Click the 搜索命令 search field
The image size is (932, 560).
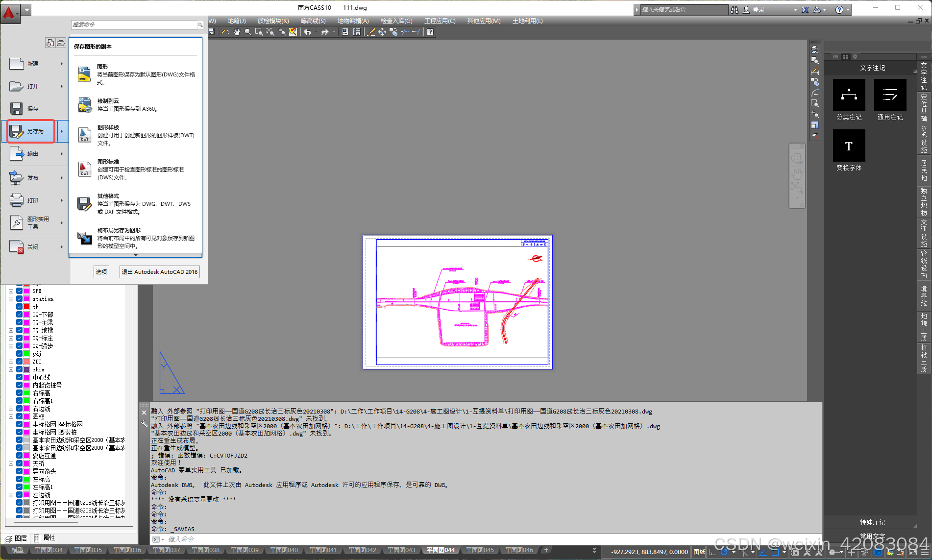click(x=134, y=24)
